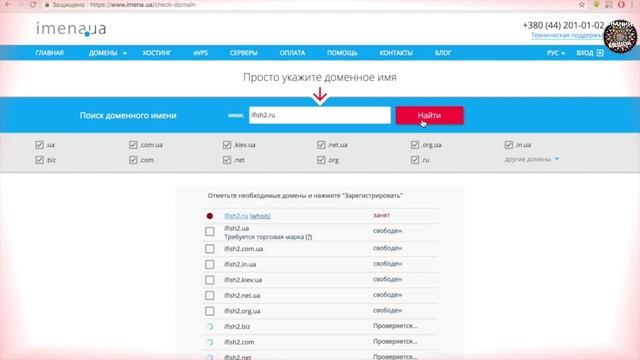Click the phone number +380 (44) 201-01-02

coord(563,25)
